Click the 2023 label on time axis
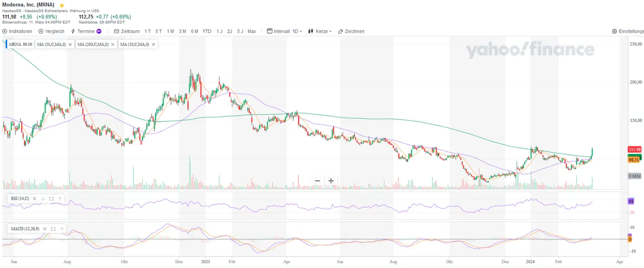Image resolution: width=644 pixels, height=268 pixels. click(205, 262)
